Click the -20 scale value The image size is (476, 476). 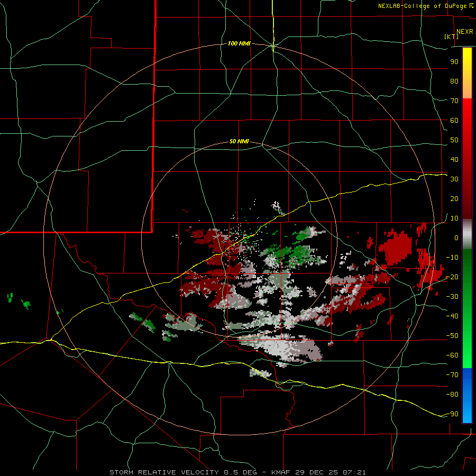(x=452, y=277)
